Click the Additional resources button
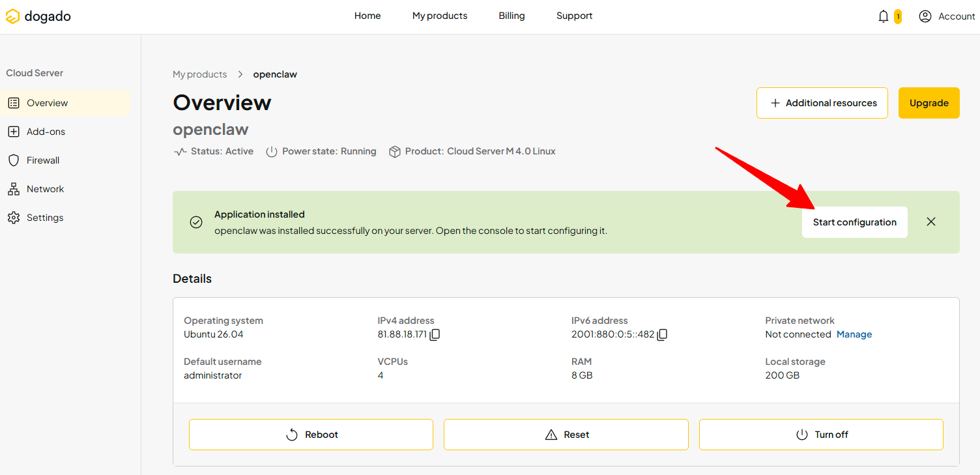 (822, 103)
